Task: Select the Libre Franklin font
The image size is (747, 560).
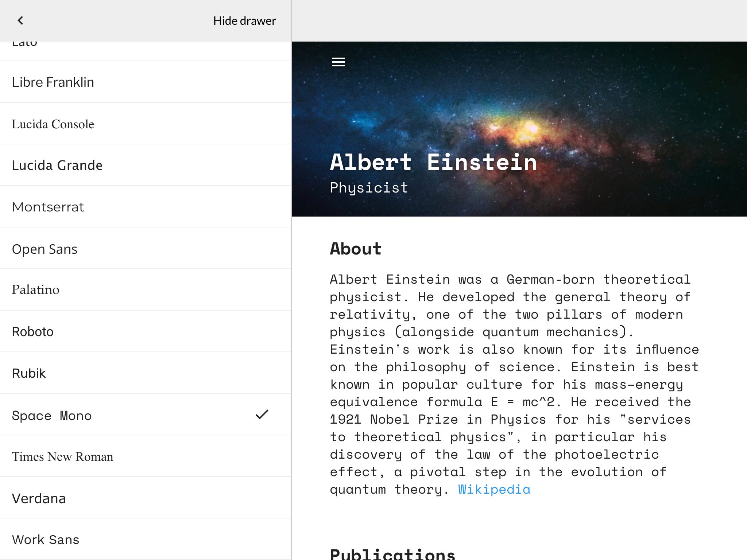Action: click(x=53, y=82)
